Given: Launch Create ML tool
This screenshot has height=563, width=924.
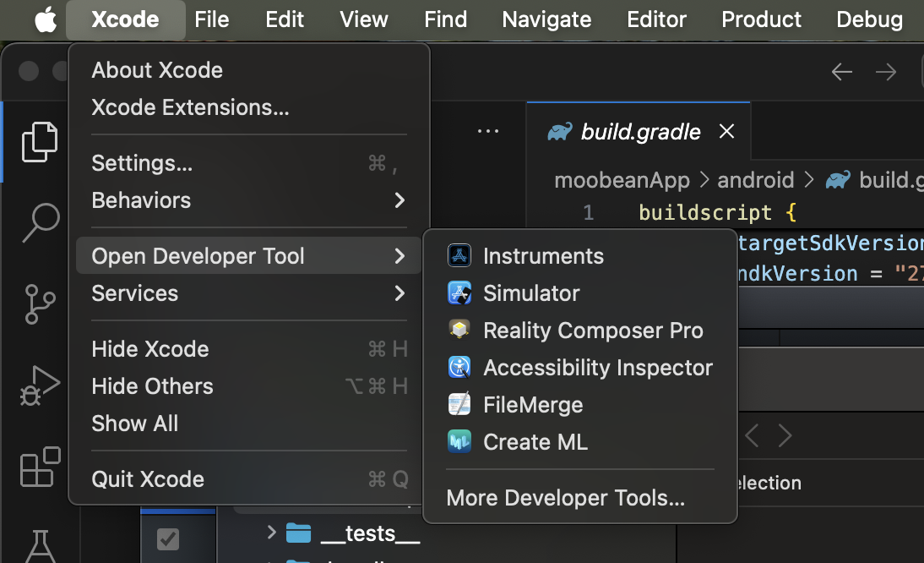Looking at the screenshot, I should tap(580, 441).
